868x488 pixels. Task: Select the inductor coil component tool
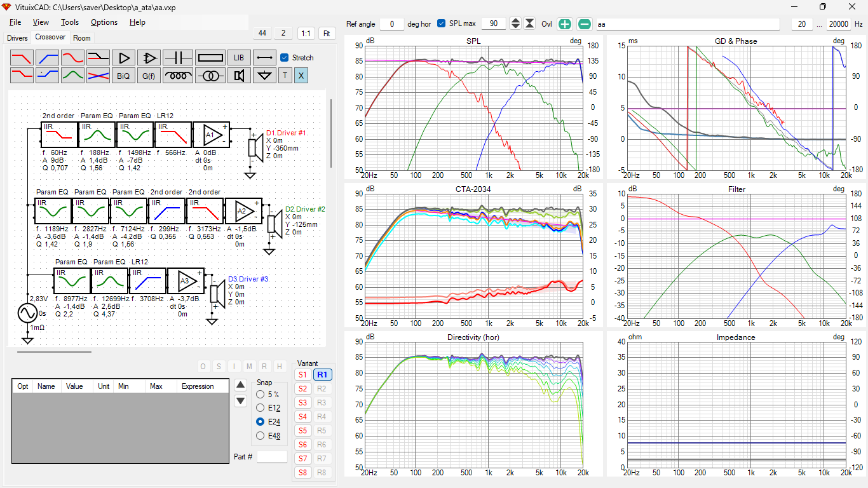(x=178, y=76)
